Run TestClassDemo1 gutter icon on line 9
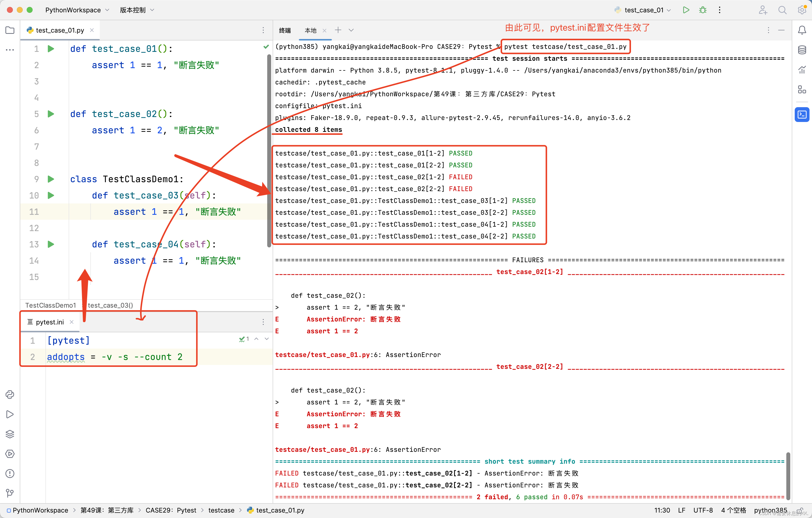This screenshot has width=812, height=518. point(51,179)
